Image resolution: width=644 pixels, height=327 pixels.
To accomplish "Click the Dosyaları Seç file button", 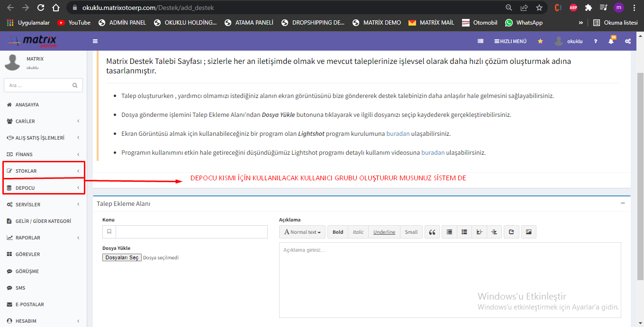I will coord(122,257).
